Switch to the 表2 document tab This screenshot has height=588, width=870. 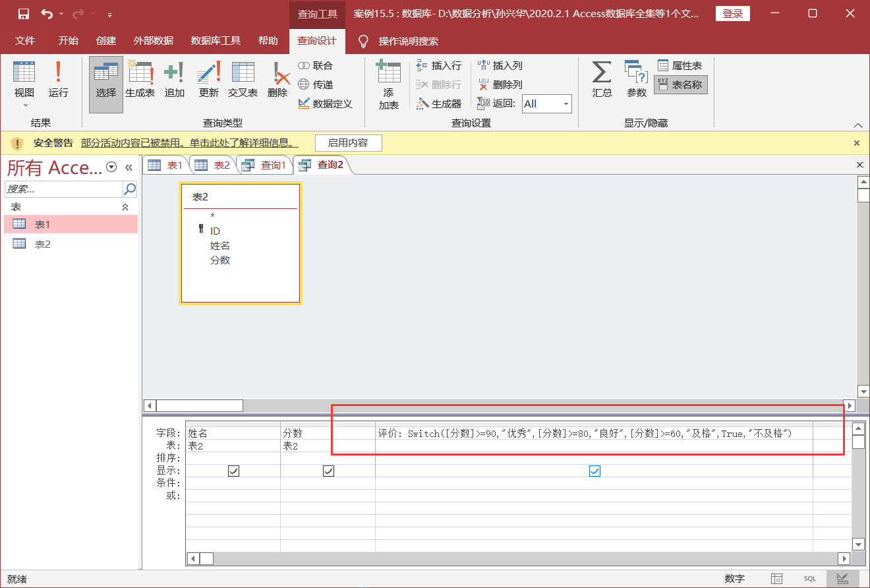click(212, 165)
